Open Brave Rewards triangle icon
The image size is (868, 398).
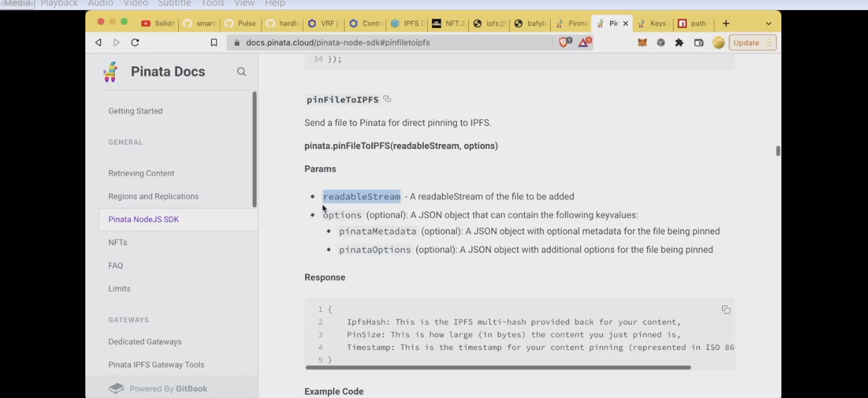pyautogui.click(x=585, y=43)
